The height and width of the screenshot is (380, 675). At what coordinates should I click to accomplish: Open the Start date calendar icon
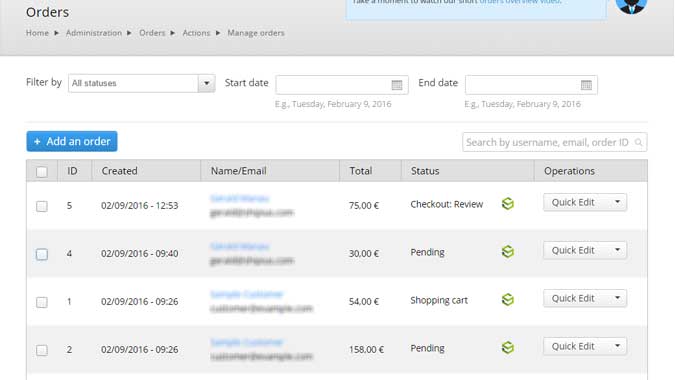pos(396,85)
